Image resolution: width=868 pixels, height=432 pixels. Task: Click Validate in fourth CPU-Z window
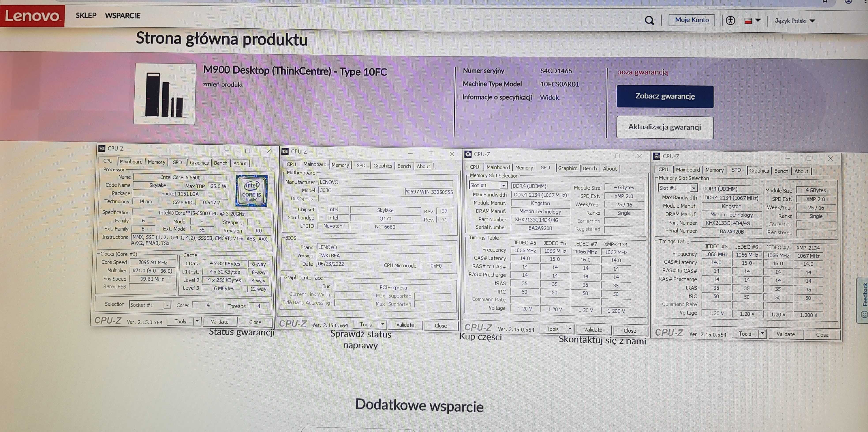point(785,334)
